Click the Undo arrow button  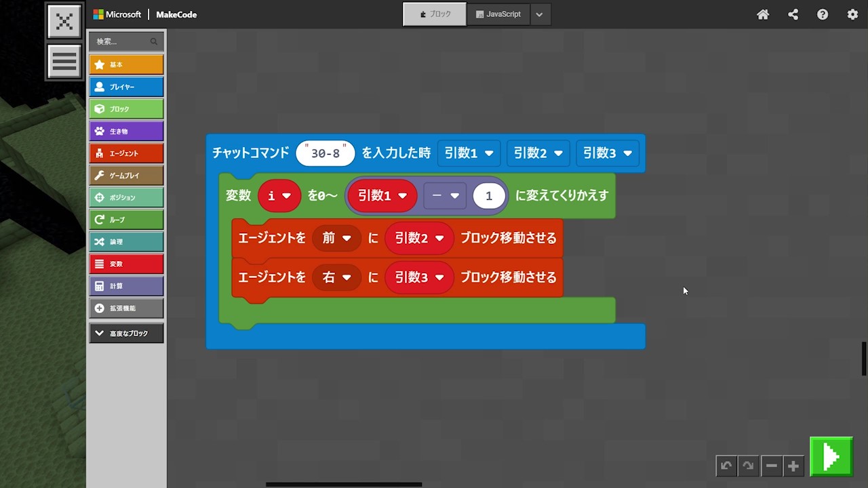click(x=726, y=466)
